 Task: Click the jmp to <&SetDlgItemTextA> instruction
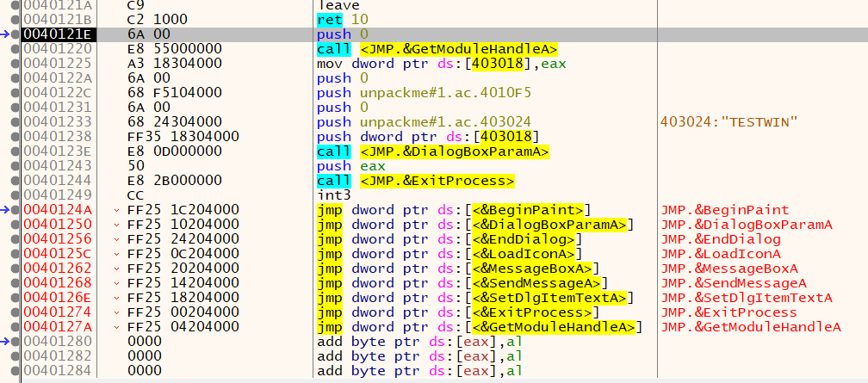(x=475, y=298)
